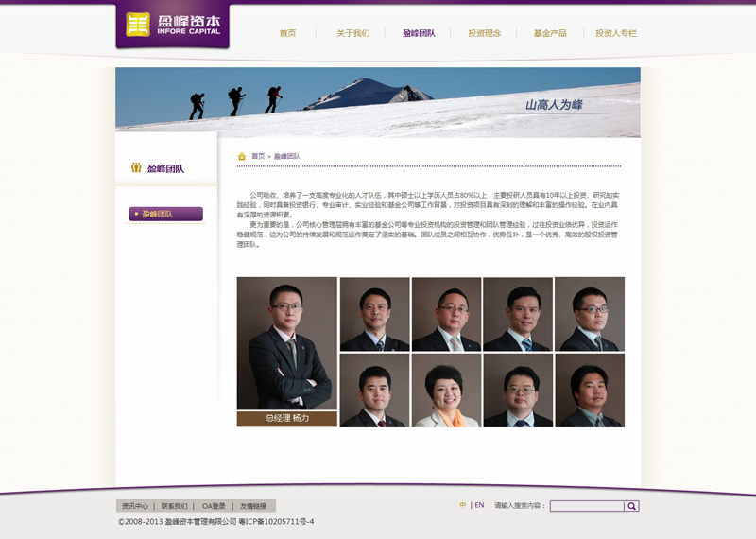Open portrait of woman with orange scarf

(446, 391)
